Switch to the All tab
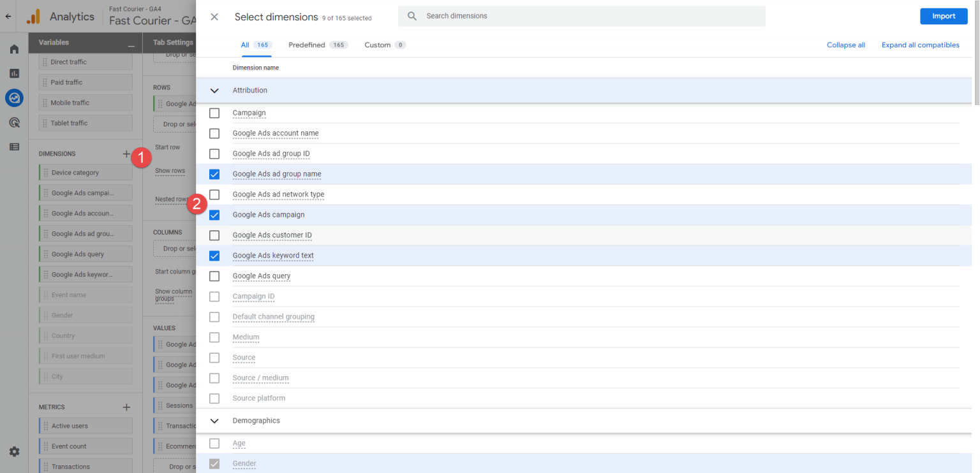Image resolution: width=980 pixels, height=473 pixels. [x=256, y=45]
